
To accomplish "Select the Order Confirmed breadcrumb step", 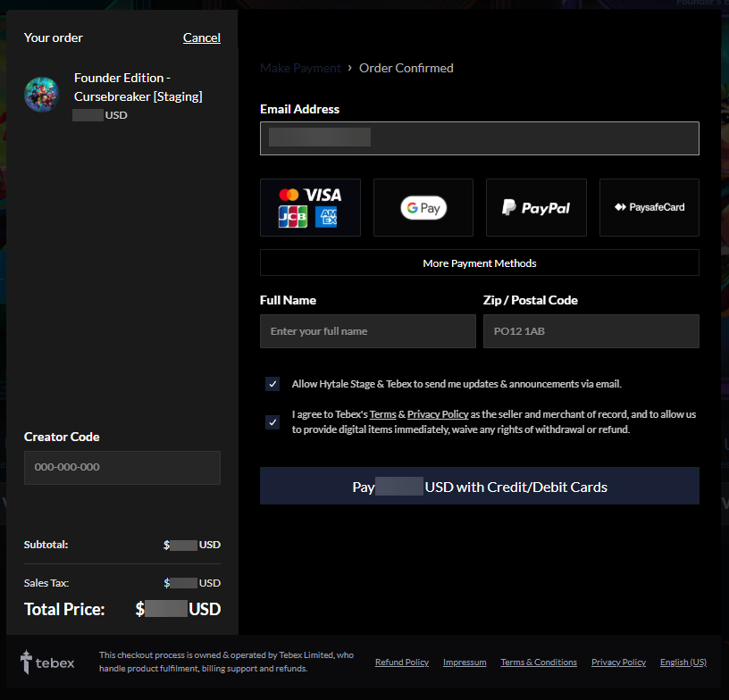I will point(406,68).
